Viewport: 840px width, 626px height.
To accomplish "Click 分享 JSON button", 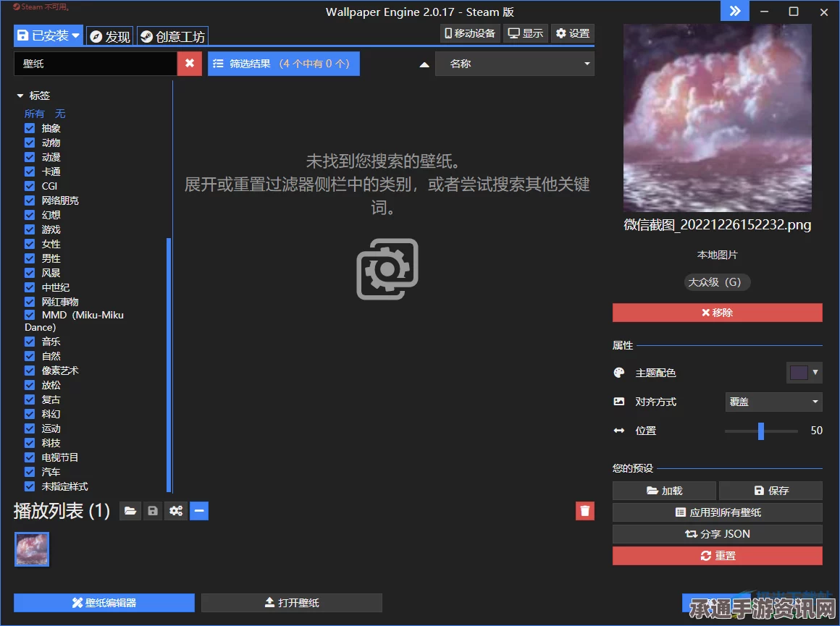I will pos(718,534).
